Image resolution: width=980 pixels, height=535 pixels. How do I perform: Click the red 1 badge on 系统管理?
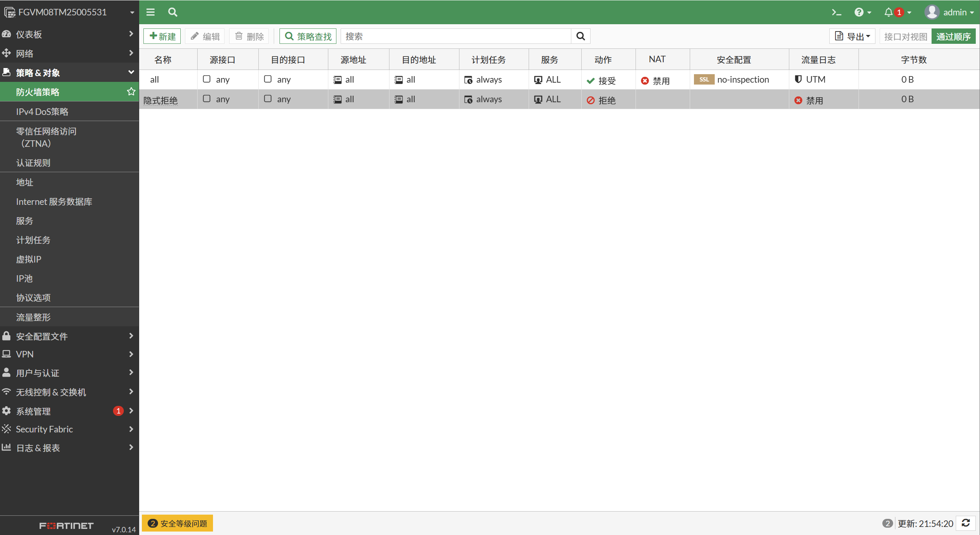[x=118, y=411]
